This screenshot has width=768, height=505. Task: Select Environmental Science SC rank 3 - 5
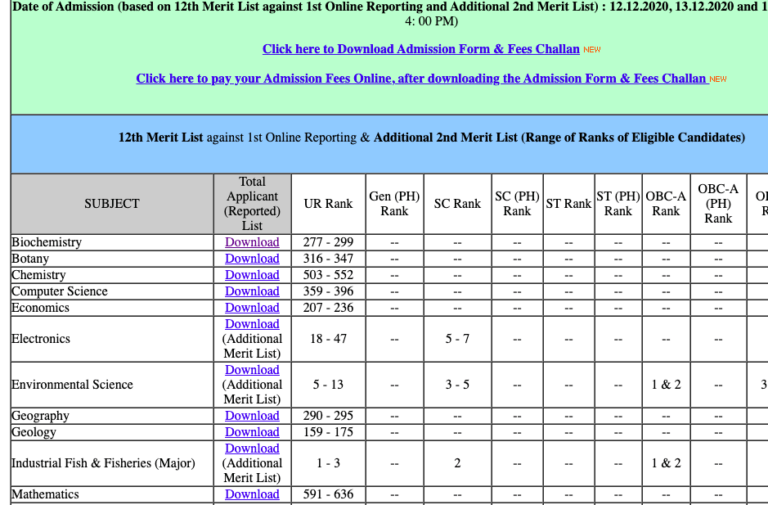(457, 385)
